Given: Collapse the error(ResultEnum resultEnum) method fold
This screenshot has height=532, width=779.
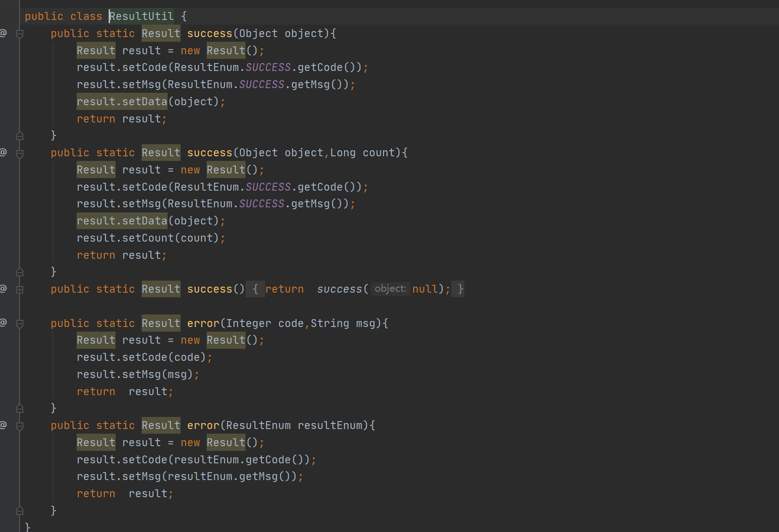Looking at the screenshot, I should [19, 426].
